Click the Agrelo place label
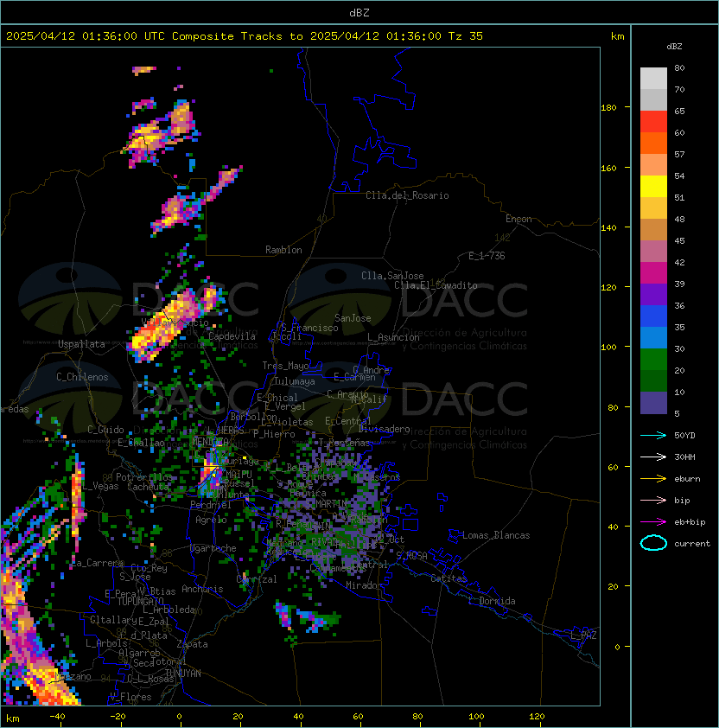 click(x=211, y=520)
